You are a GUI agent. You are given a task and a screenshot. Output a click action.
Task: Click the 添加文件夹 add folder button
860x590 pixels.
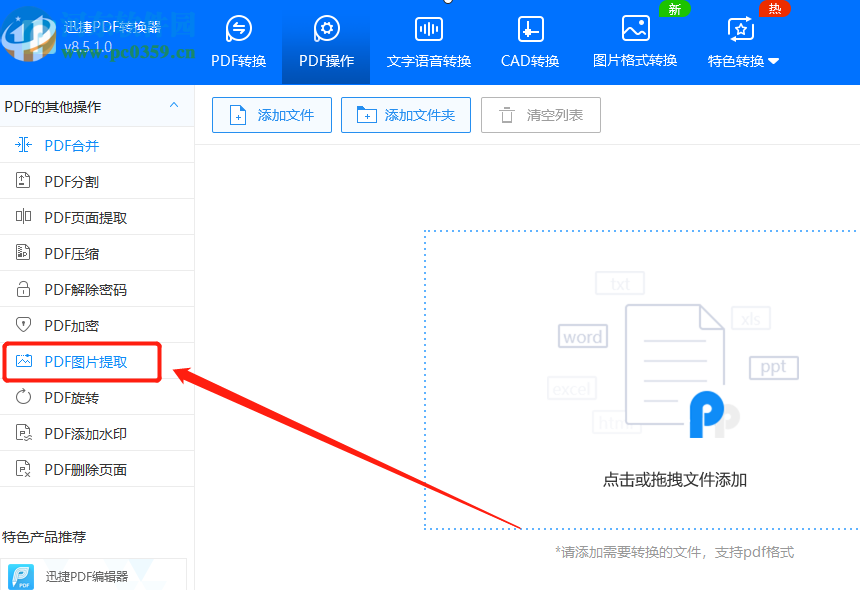[405, 115]
